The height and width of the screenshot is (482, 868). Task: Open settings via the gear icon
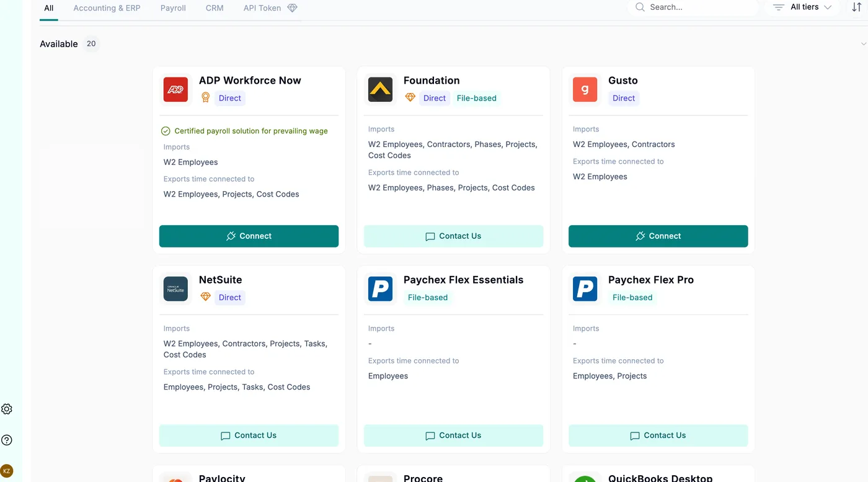[x=7, y=409]
